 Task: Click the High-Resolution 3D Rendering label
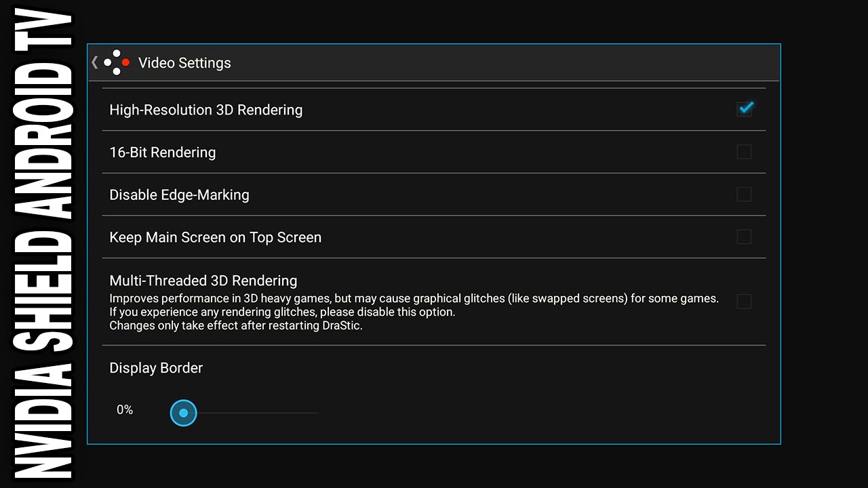click(x=206, y=110)
